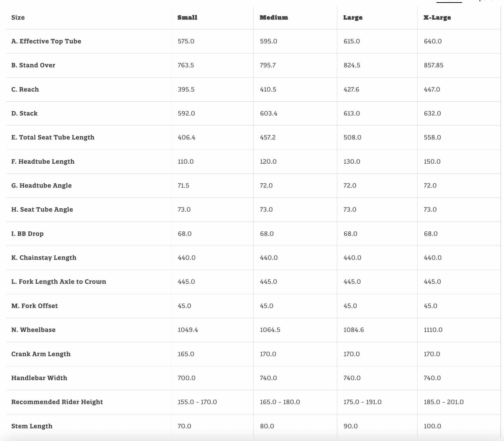Click the Small Crank Arm Length value 165.0

[x=186, y=354]
